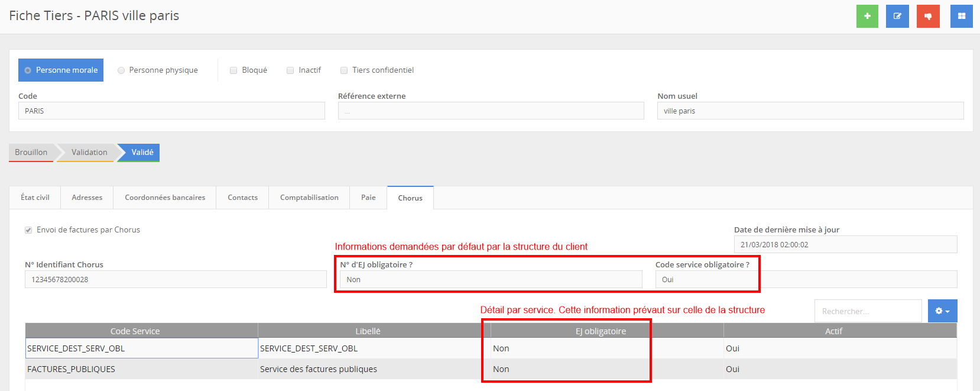980x391 pixels.
Task: Click the Validation workflow step
Action: [x=89, y=152]
